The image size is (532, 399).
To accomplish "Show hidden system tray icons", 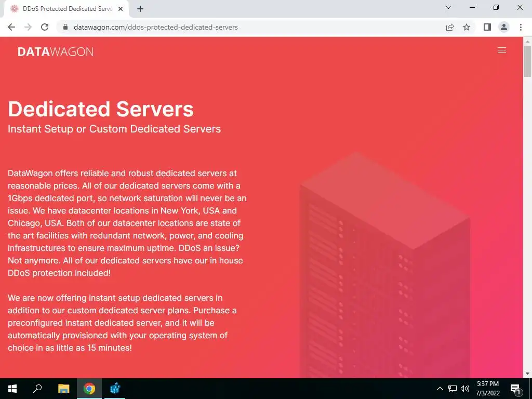I will click(440, 389).
